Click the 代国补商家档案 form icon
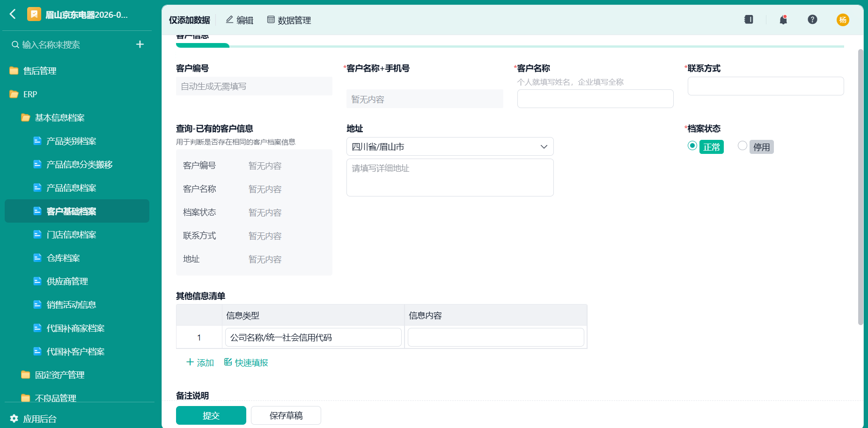This screenshot has height=428, width=868. click(37, 328)
